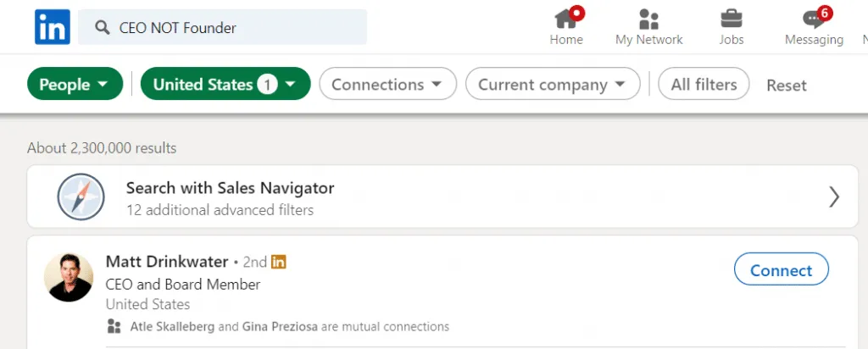Open Matt Drinkwater's profile photo

coord(69,278)
